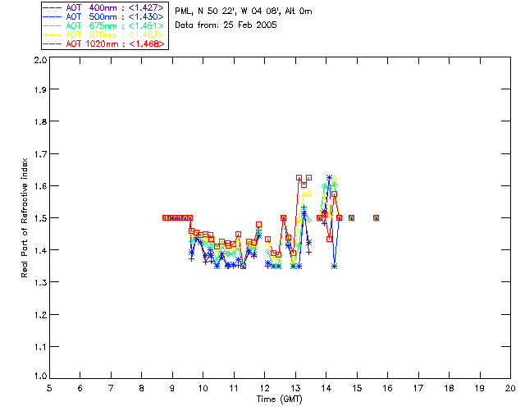
Task: Click the 1.2 label on the Y axis
Action: point(40,315)
